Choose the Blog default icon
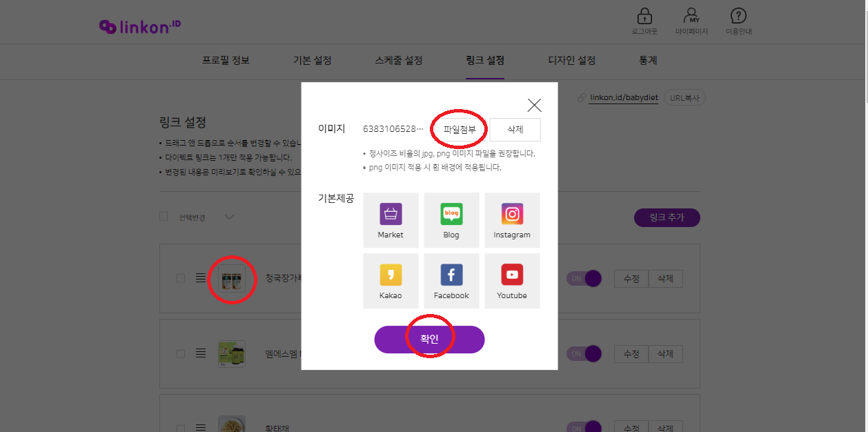 (x=451, y=220)
